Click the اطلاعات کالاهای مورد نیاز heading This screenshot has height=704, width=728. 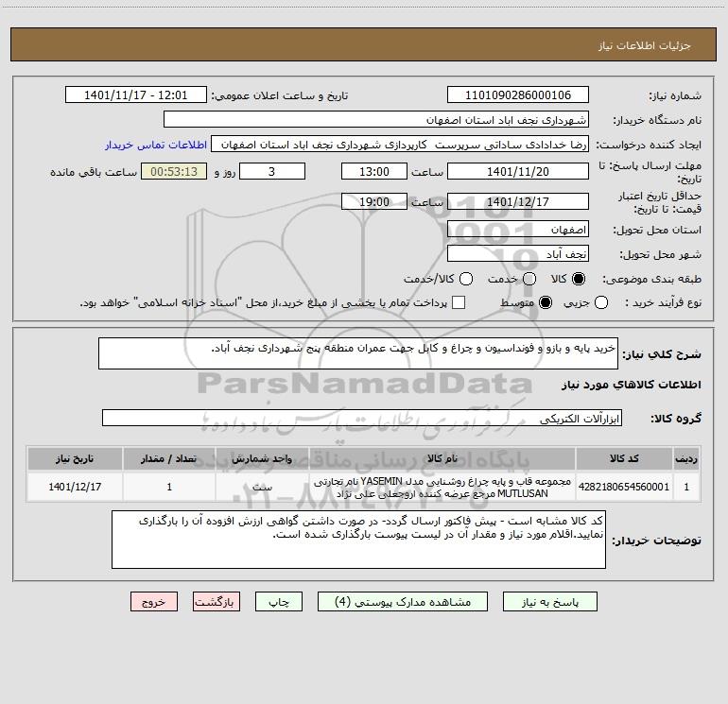click(x=632, y=385)
